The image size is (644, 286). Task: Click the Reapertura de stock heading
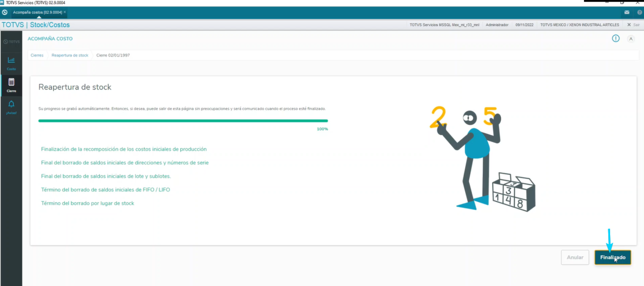coord(75,87)
